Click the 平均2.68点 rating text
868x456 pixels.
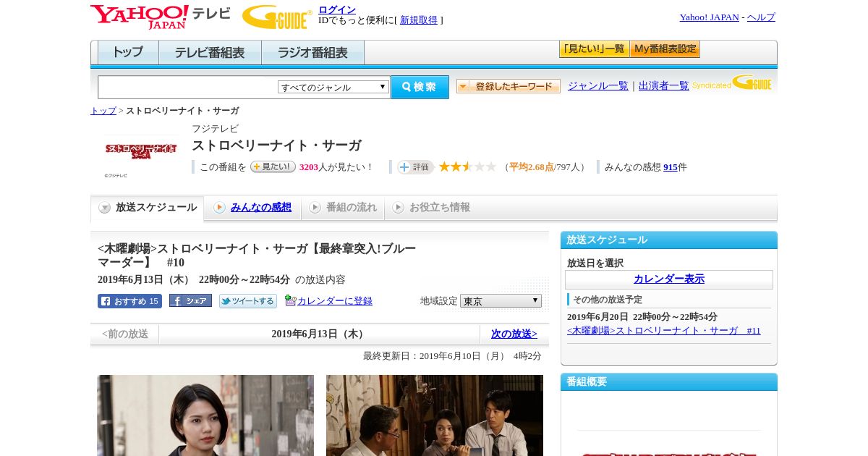pos(532,167)
